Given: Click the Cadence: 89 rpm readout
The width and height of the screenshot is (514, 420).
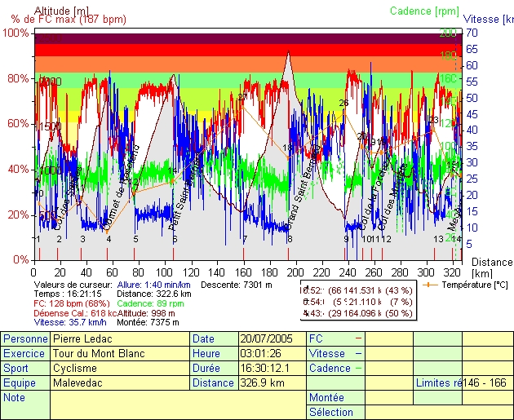Looking at the screenshot, I should click(150, 303).
